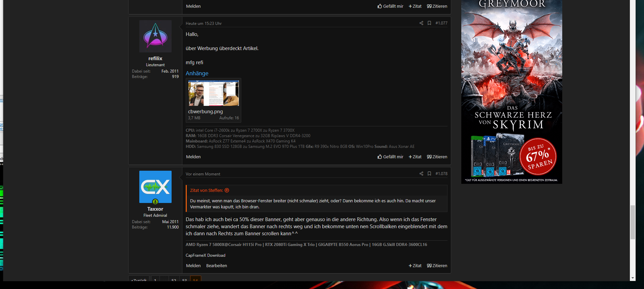Click the circled arrow icon beside Zitat von Steffen

227,190
